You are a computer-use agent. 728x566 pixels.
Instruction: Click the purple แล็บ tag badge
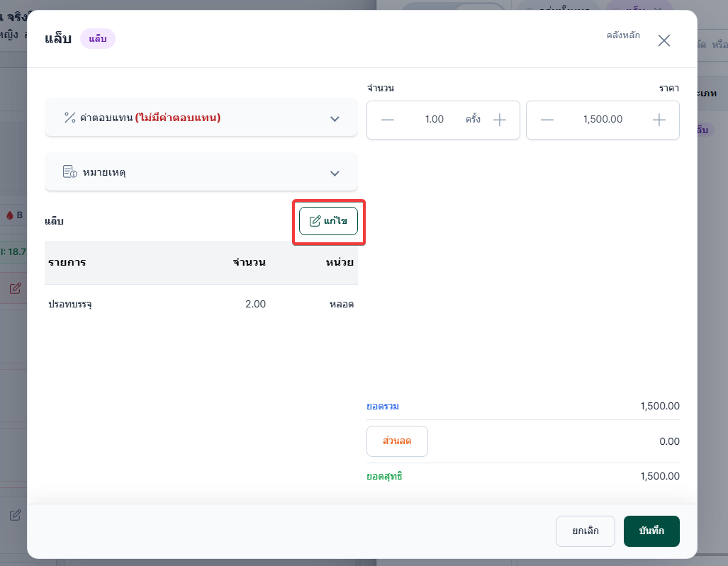[x=98, y=38]
